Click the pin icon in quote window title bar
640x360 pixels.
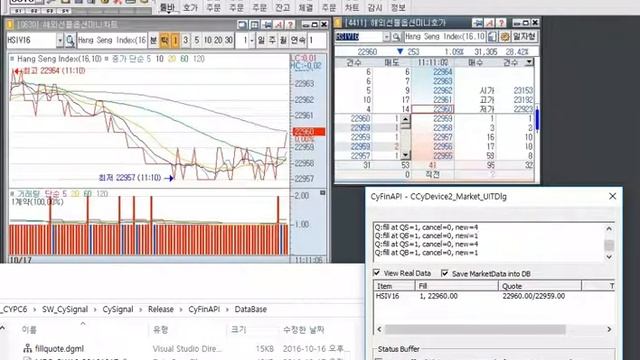(478, 22)
